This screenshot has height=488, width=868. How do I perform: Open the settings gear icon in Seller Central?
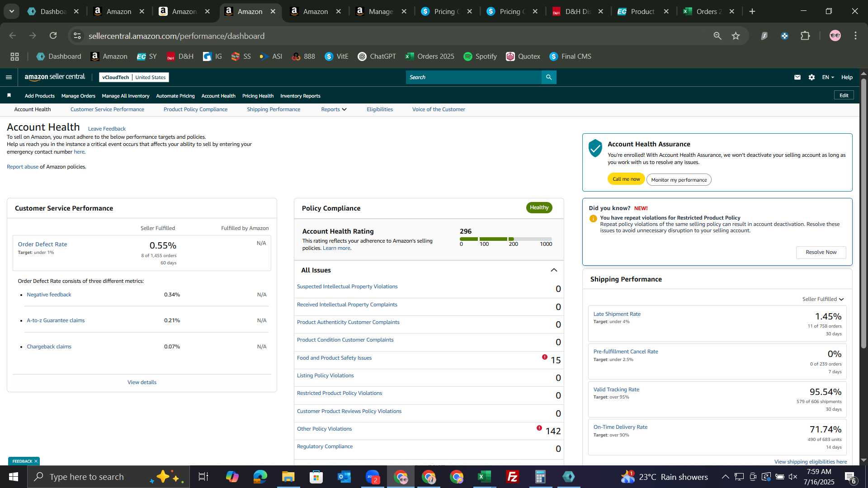point(811,77)
